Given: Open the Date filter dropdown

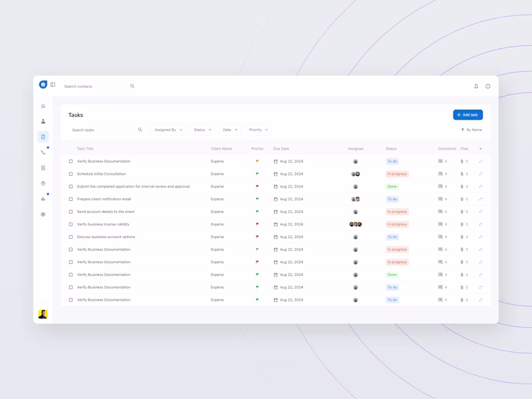Looking at the screenshot, I should pyautogui.click(x=230, y=130).
